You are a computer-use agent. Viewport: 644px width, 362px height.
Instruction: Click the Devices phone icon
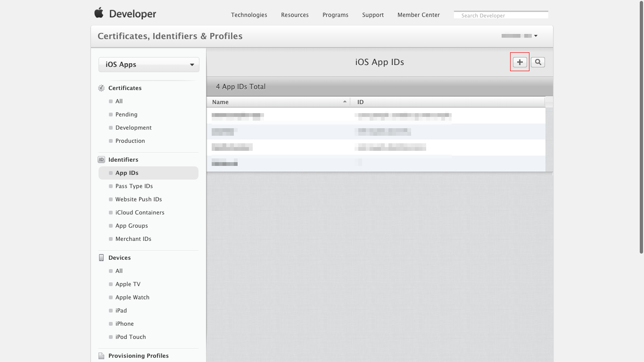[101, 258]
